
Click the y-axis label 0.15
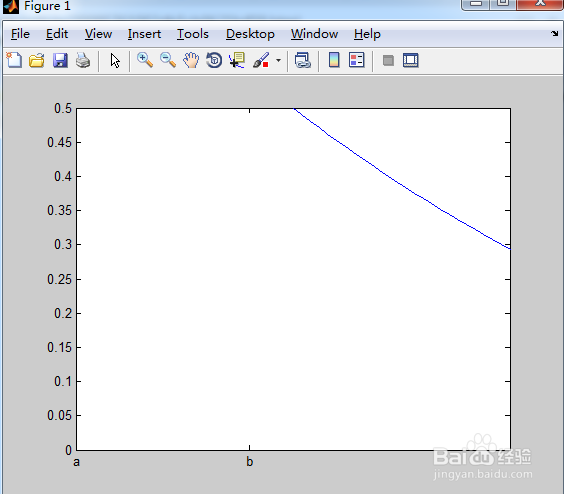(x=59, y=348)
